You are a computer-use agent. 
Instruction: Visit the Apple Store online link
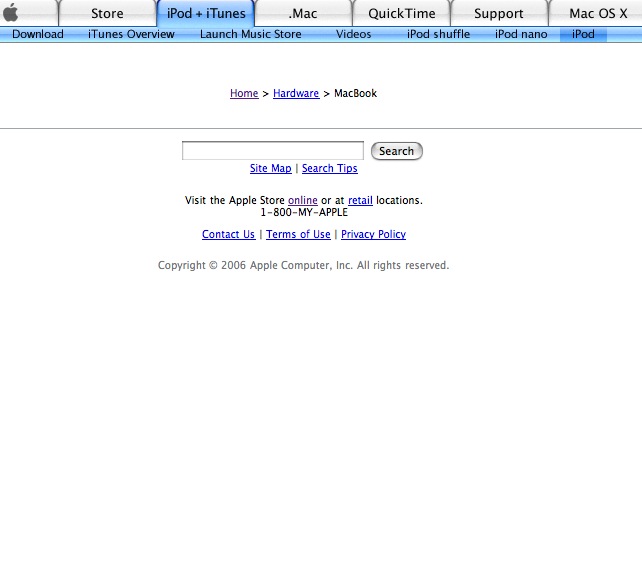click(x=303, y=200)
